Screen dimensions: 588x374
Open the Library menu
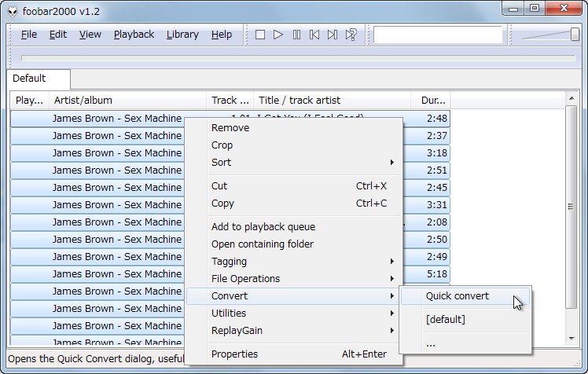pos(182,35)
